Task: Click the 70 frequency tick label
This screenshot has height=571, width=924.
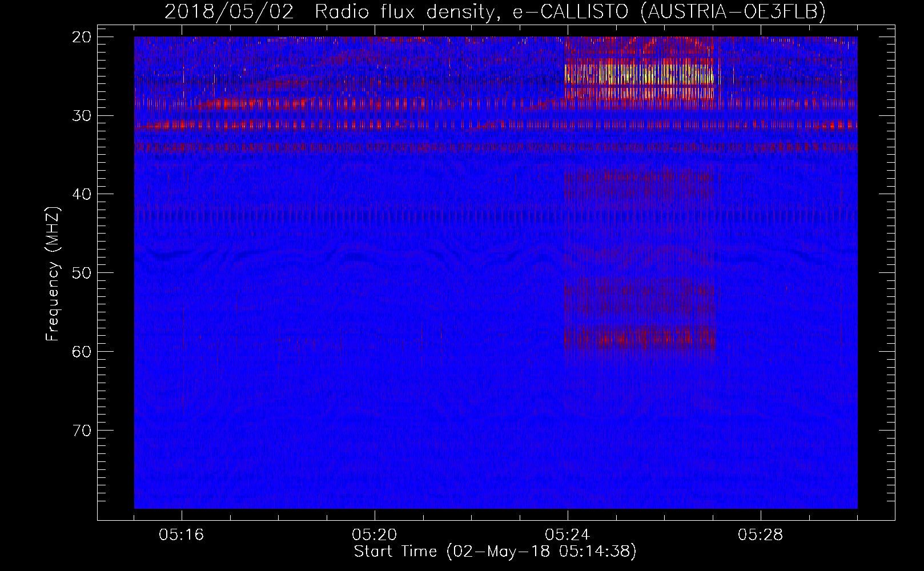Action: 82,430
